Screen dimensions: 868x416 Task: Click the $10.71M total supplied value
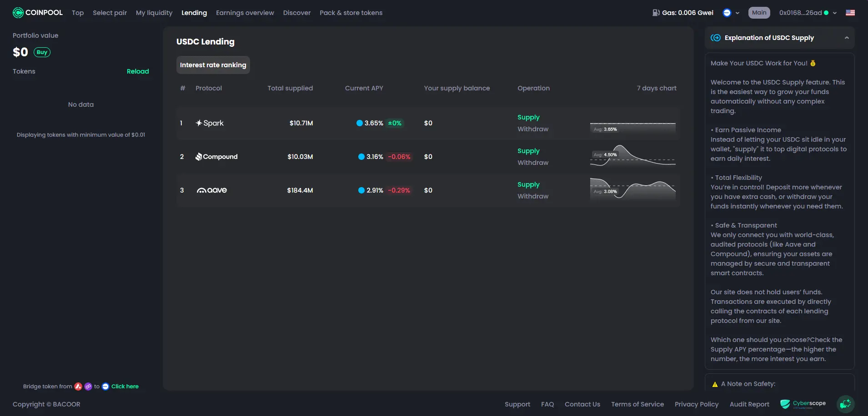pyautogui.click(x=301, y=123)
